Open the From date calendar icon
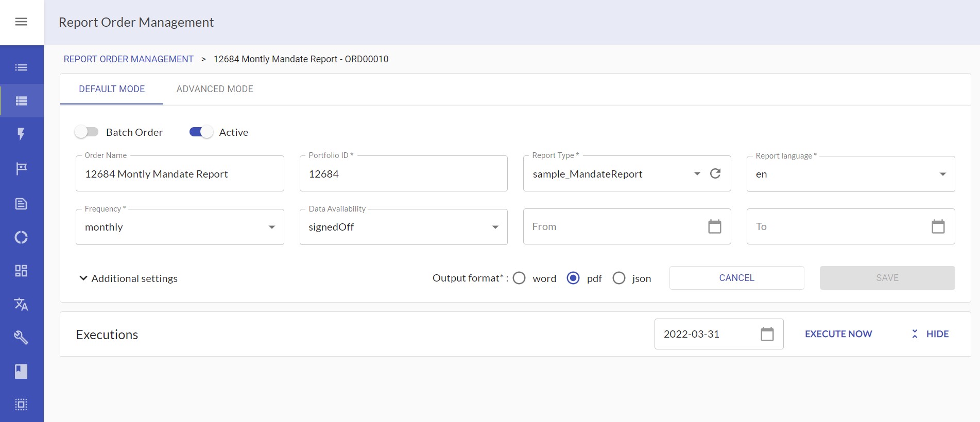The image size is (980, 422). [x=714, y=226]
